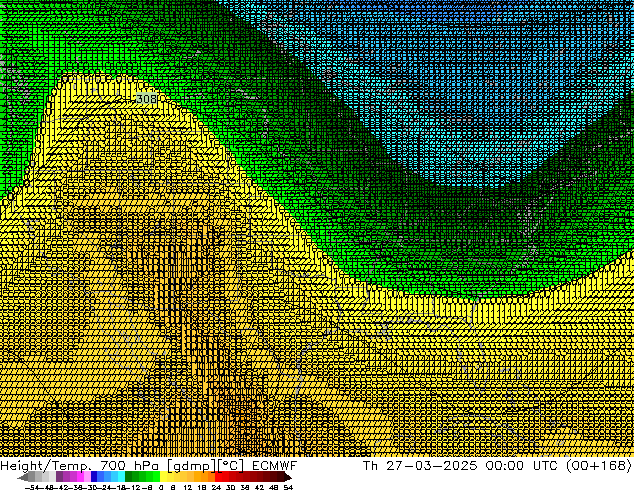This screenshot has width=634, height=490.
Task: Click the [gdmp] unit label
Action: pyautogui.click(x=191, y=466)
